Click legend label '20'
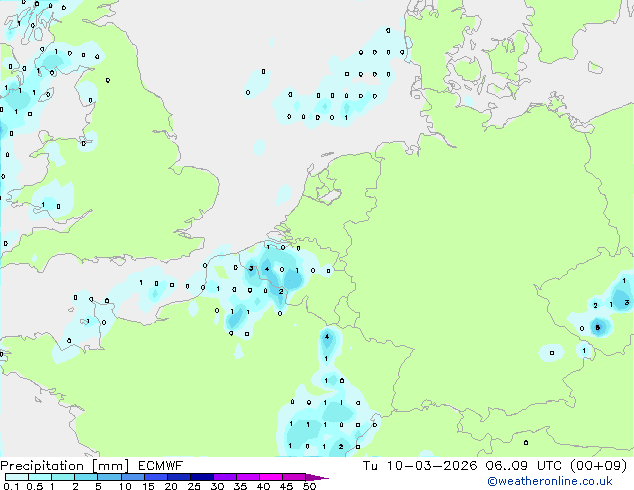Image resolution: width=634 pixels, height=490 pixels. (171, 486)
